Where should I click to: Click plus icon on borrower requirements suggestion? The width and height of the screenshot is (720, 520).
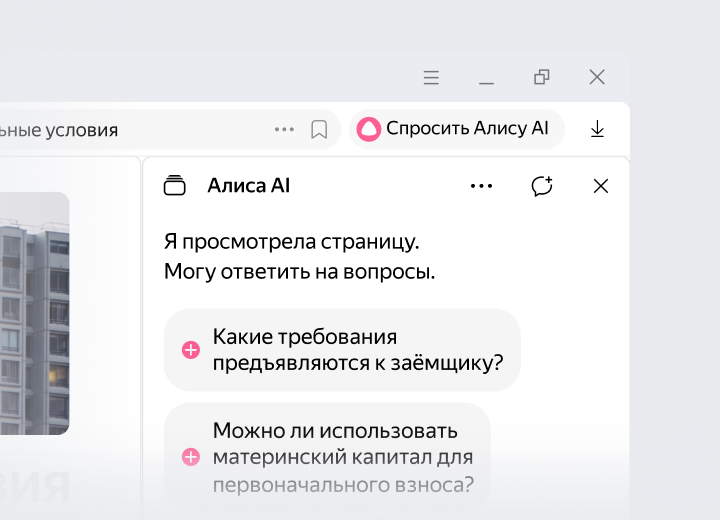pyautogui.click(x=190, y=350)
